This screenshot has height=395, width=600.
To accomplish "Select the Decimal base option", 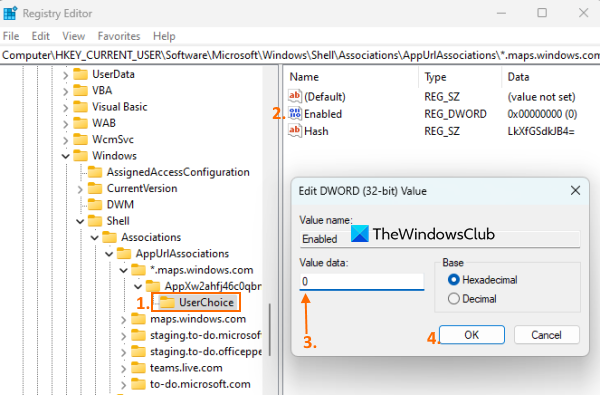I will tap(453, 299).
